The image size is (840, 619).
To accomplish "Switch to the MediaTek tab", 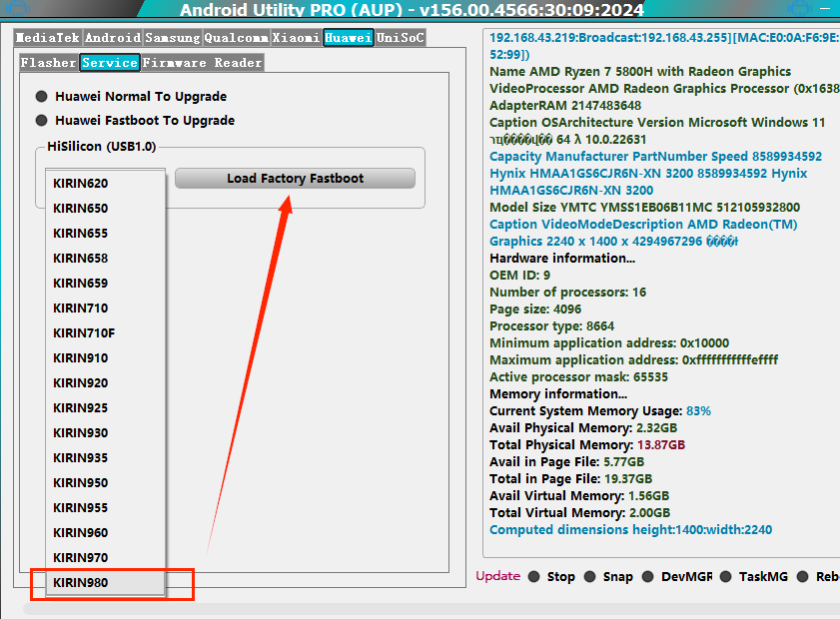I will click(47, 38).
